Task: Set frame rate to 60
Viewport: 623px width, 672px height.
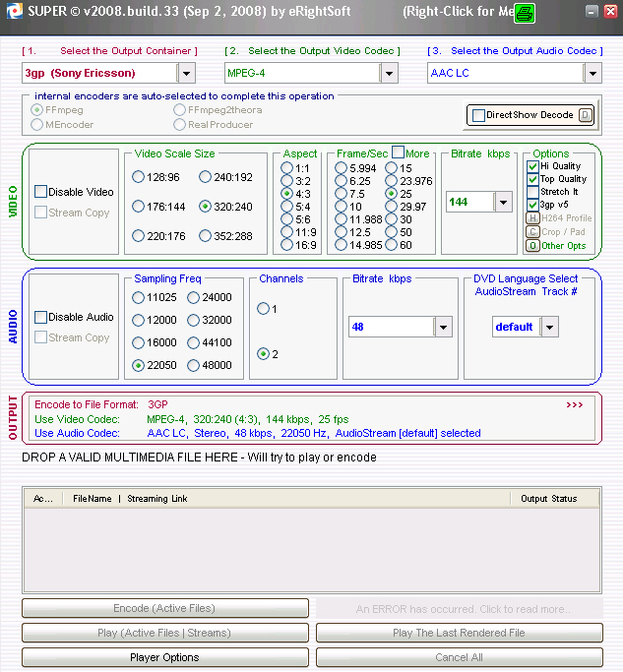Action: (391, 245)
